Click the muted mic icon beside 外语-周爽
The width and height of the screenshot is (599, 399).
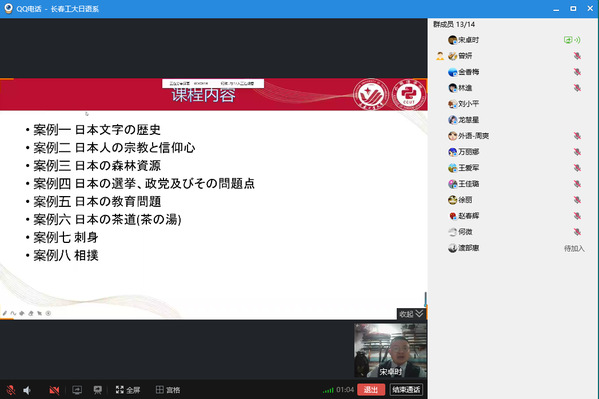577,136
